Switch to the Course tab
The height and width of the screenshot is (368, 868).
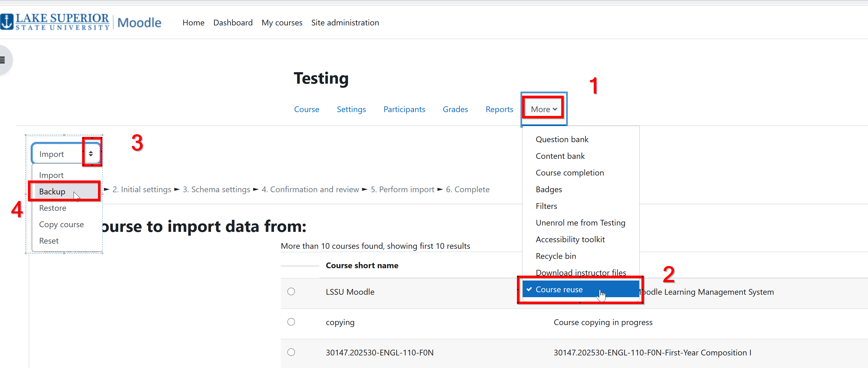click(306, 109)
